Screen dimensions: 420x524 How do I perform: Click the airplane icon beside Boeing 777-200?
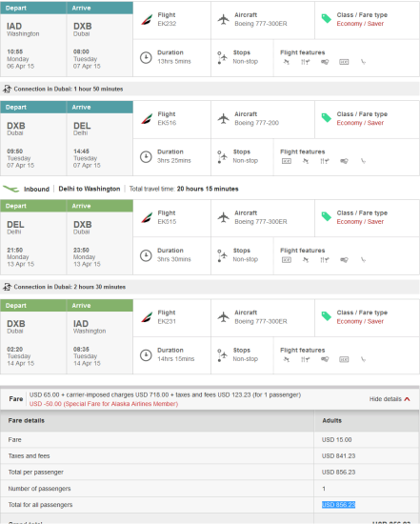pos(223,118)
